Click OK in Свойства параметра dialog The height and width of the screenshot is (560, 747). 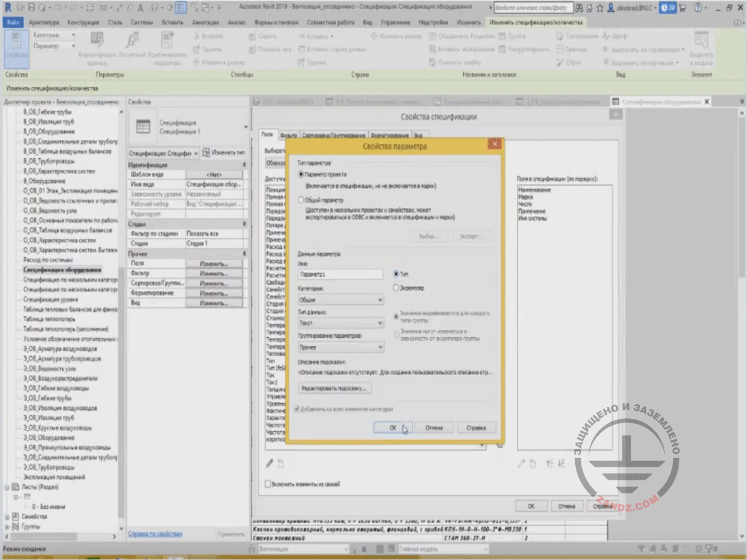coord(393,427)
